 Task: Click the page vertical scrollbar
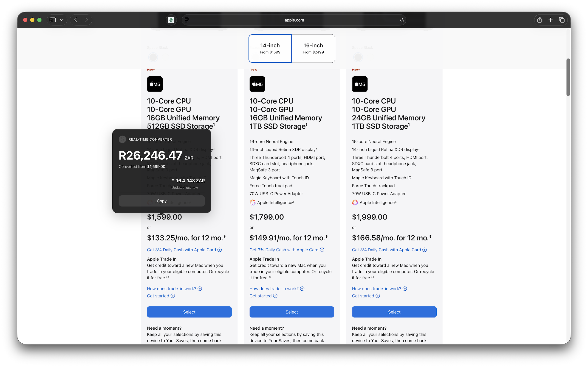pos(568,77)
